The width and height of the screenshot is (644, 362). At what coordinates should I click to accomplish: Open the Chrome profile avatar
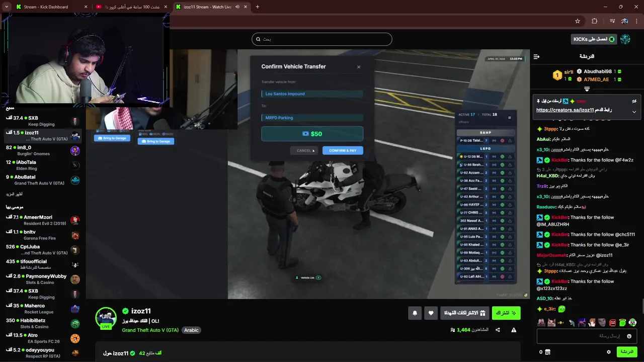624,21
